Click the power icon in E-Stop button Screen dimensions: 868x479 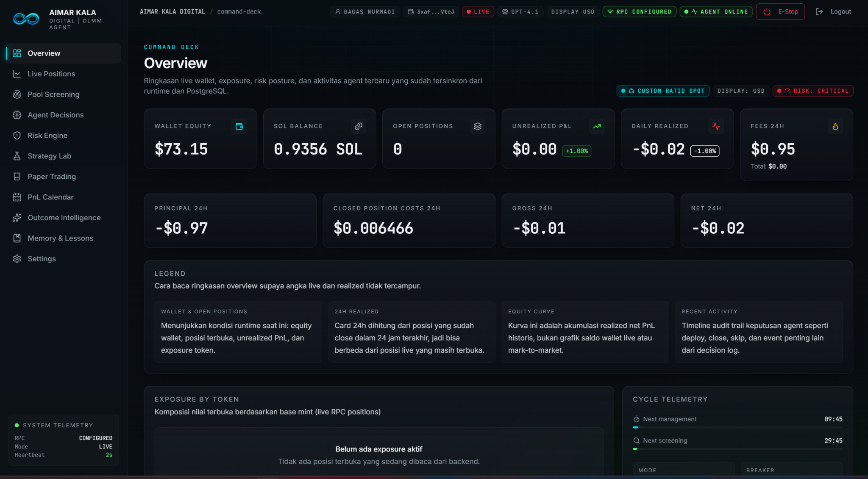(x=767, y=12)
